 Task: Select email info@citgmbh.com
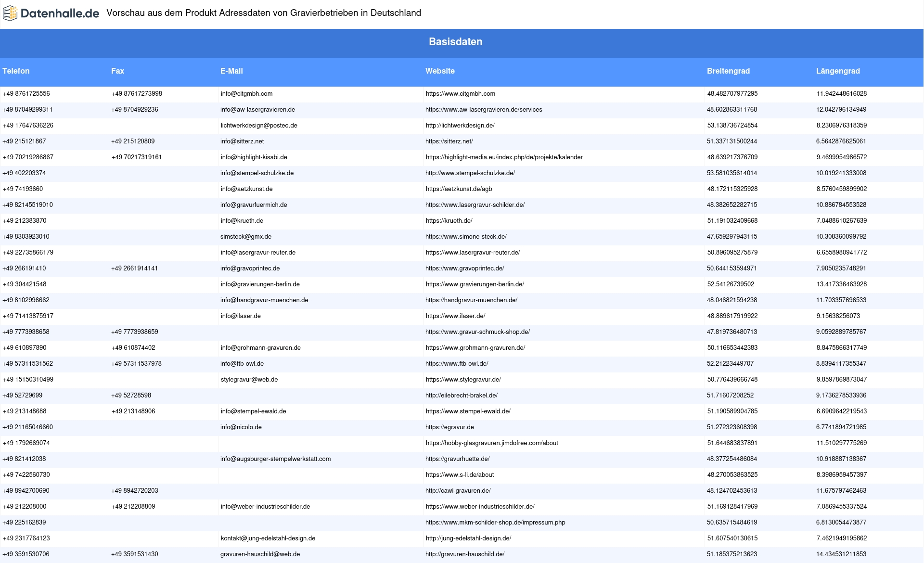(x=246, y=94)
